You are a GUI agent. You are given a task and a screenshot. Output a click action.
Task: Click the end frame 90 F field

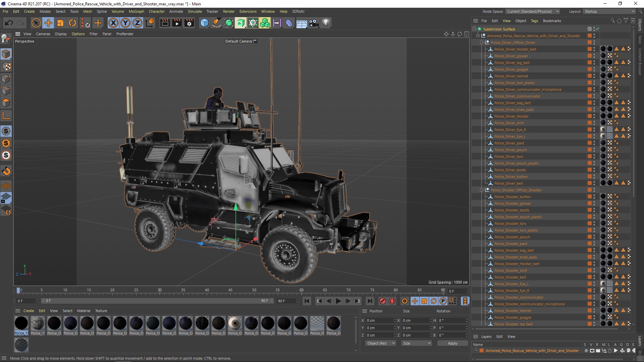pos(287,301)
